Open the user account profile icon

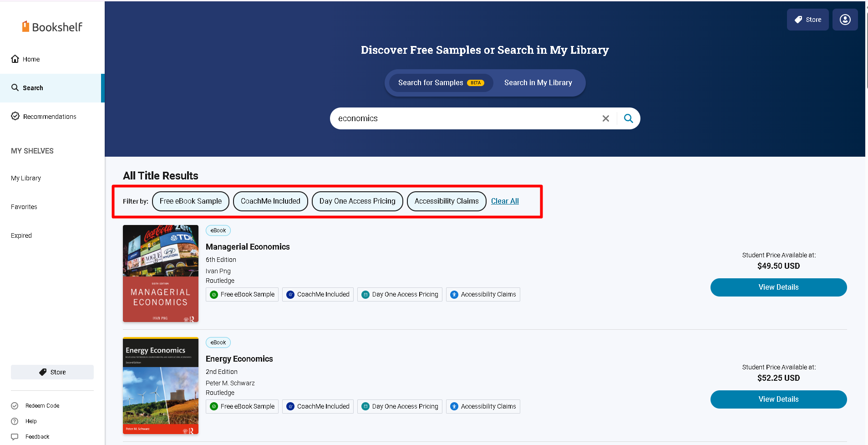(x=845, y=20)
